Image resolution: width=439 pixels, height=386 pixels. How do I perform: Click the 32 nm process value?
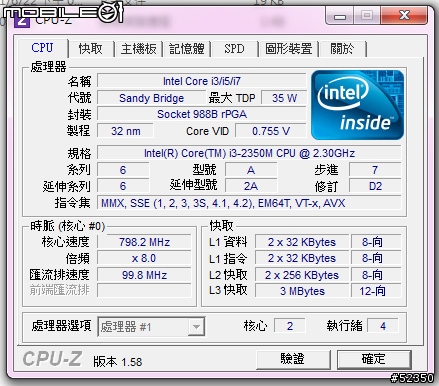[126, 131]
